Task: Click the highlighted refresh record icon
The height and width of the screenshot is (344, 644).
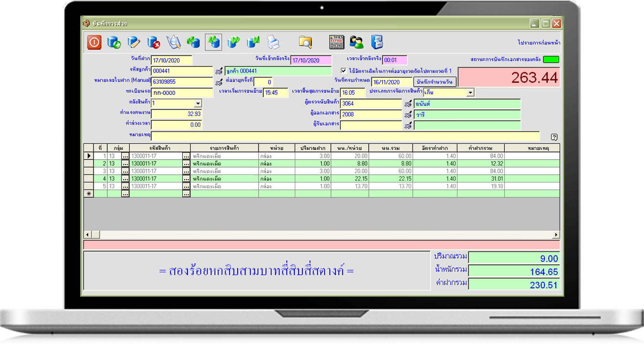Action: coord(213,42)
